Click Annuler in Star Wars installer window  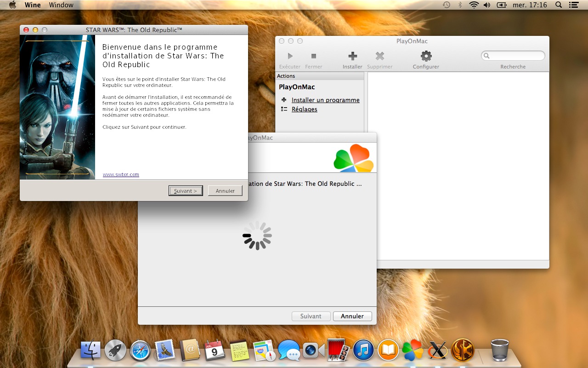225,191
